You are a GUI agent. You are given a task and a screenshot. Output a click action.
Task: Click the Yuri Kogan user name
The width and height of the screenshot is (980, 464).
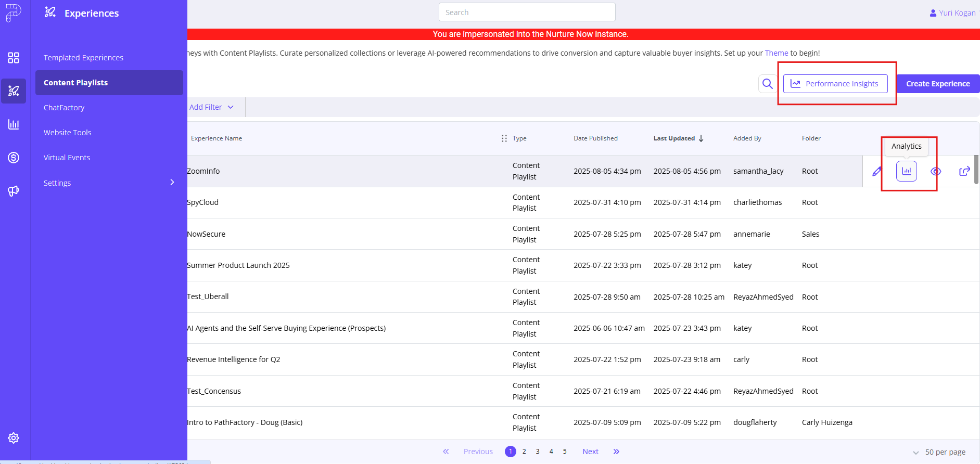pos(957,13)
